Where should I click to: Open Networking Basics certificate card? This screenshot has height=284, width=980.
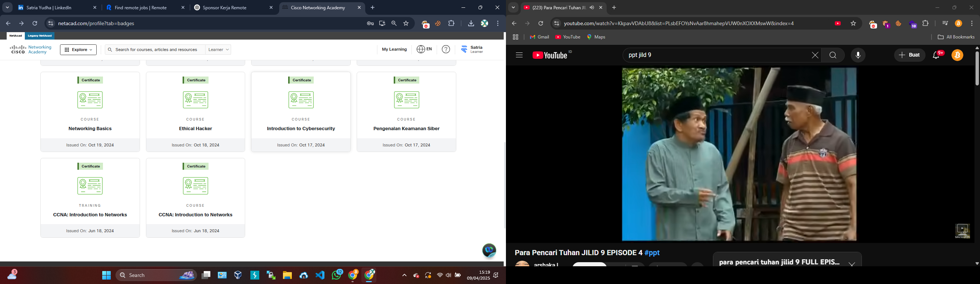pos(90,112)
